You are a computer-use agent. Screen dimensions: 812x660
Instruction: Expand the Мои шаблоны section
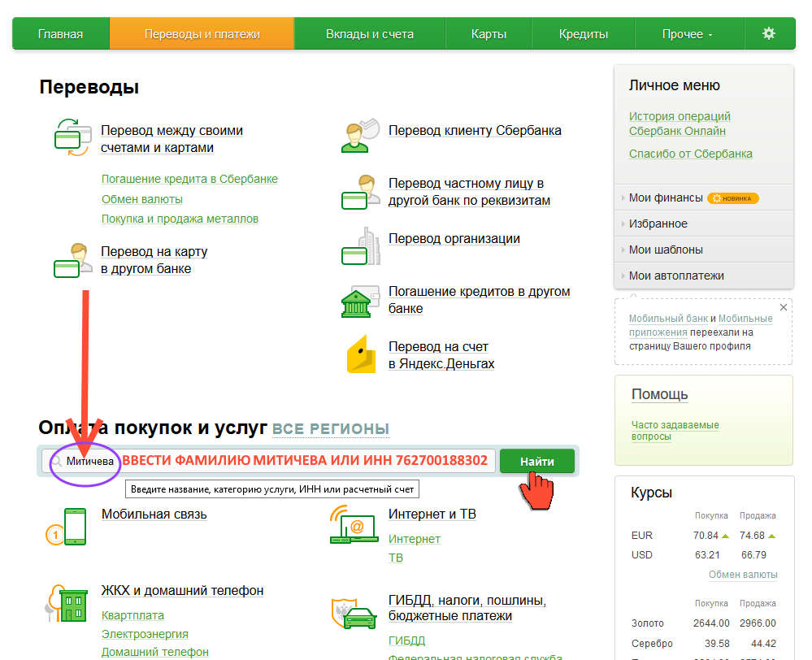click(665, 250)
